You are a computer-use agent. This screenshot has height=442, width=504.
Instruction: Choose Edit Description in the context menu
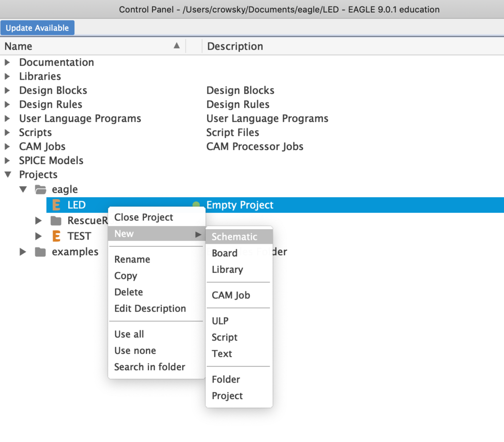click(x=157, y=308)
